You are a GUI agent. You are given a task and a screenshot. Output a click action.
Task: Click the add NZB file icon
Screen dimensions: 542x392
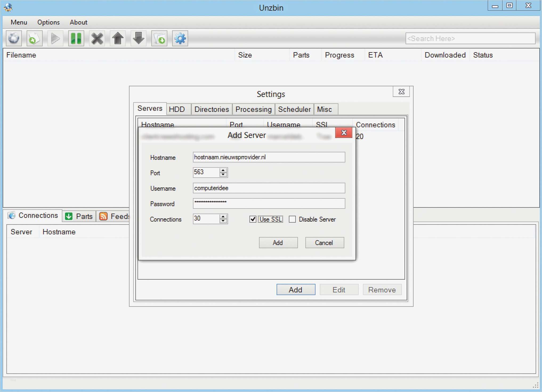pyautogui.click(x=34, y=39)
